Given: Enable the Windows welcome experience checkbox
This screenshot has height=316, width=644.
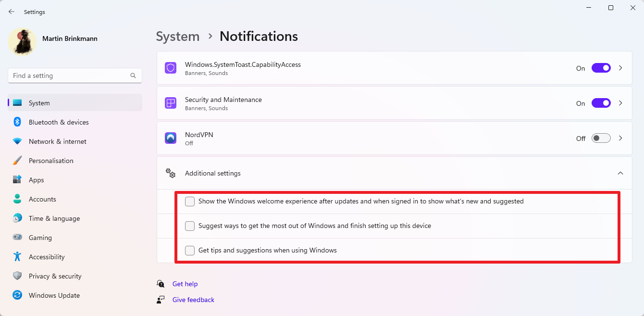Looking at the screenshot, I should (x=189, y=201).
